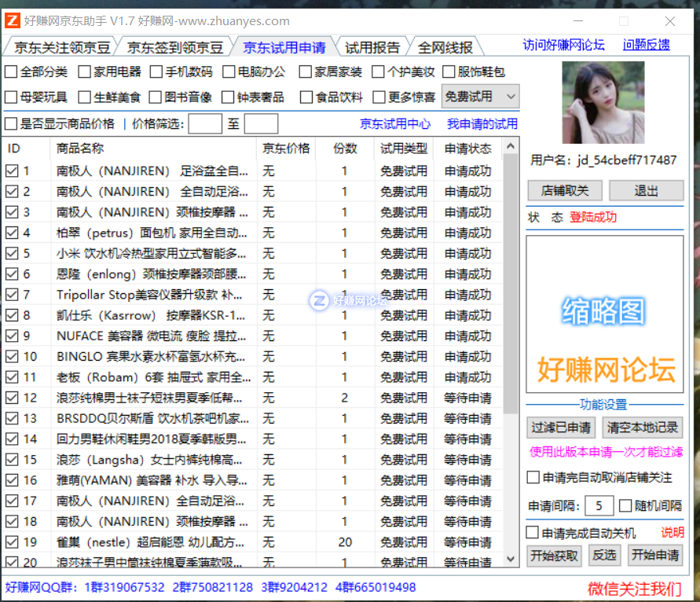Open the 试用报告 tab
The width and height of the screenshot is (700, 602).
coord(372,47)
